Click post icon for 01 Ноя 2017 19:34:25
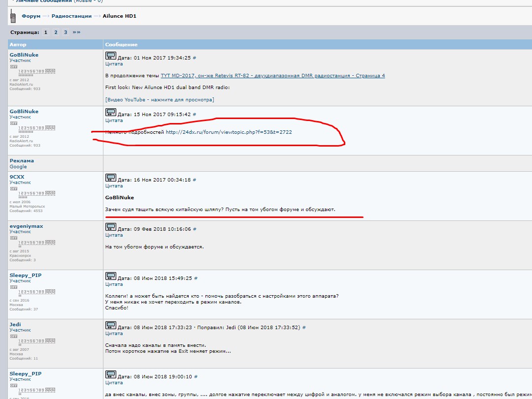The image size is (532, 399). tap(111, 56)
